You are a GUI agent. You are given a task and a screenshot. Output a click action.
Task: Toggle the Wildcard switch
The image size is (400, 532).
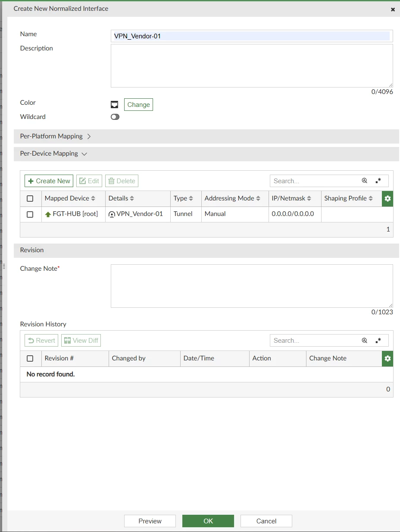tap(115, 117)
